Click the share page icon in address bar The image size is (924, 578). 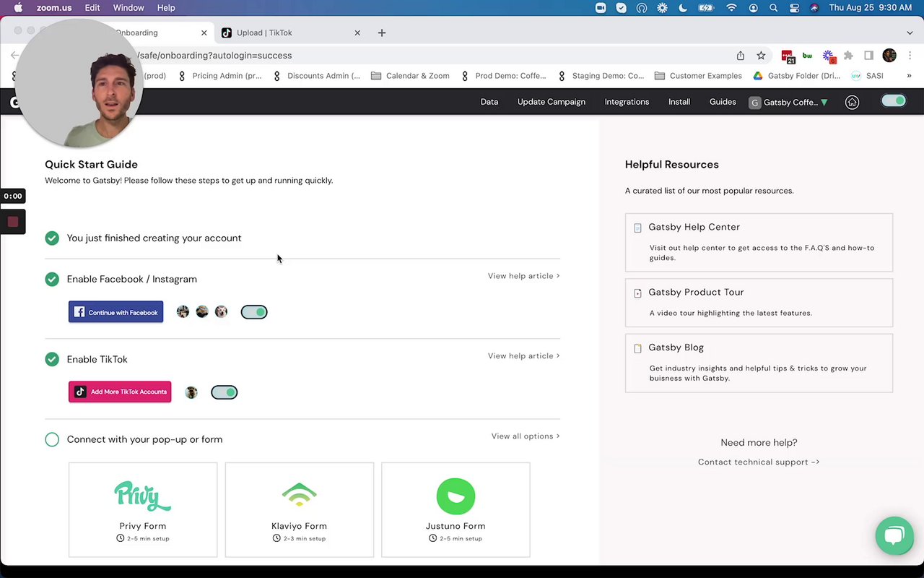[741, 56]
